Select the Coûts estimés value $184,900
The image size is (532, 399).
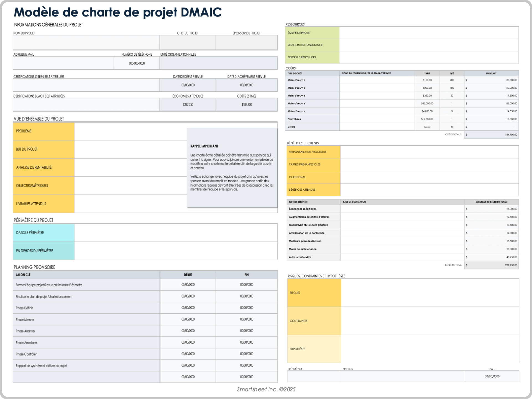coord(247,104)
